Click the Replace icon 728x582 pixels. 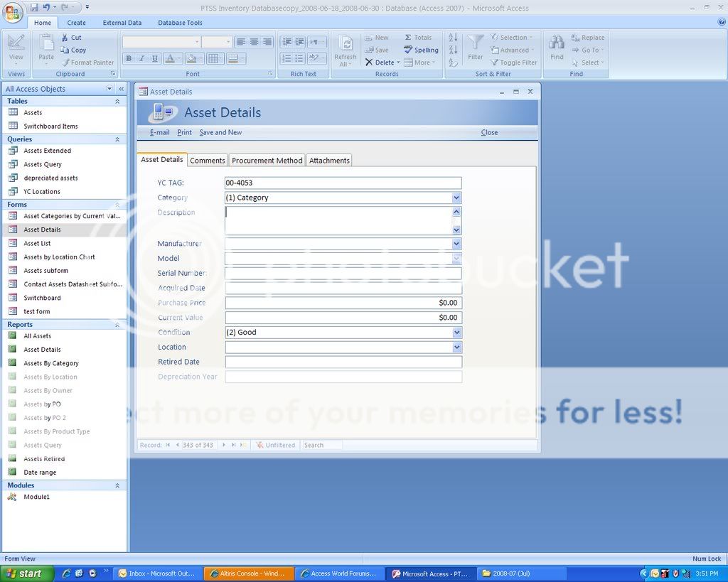click(575, 38)
